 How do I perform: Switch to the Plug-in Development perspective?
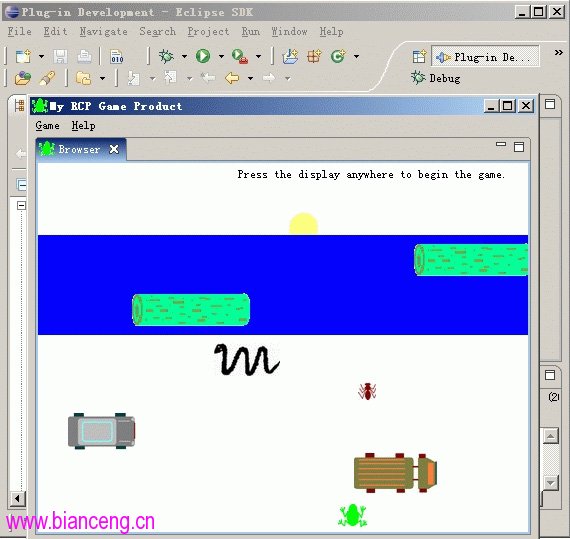485,56
